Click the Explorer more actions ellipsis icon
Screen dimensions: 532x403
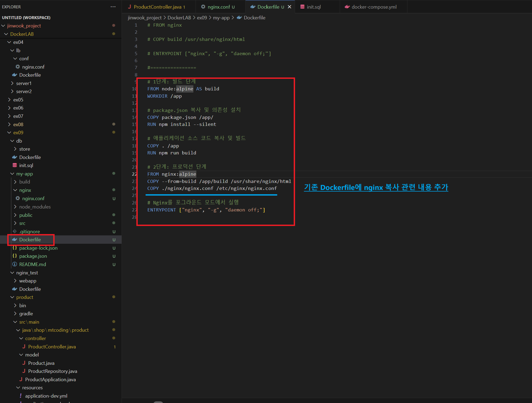coord(113,7)
